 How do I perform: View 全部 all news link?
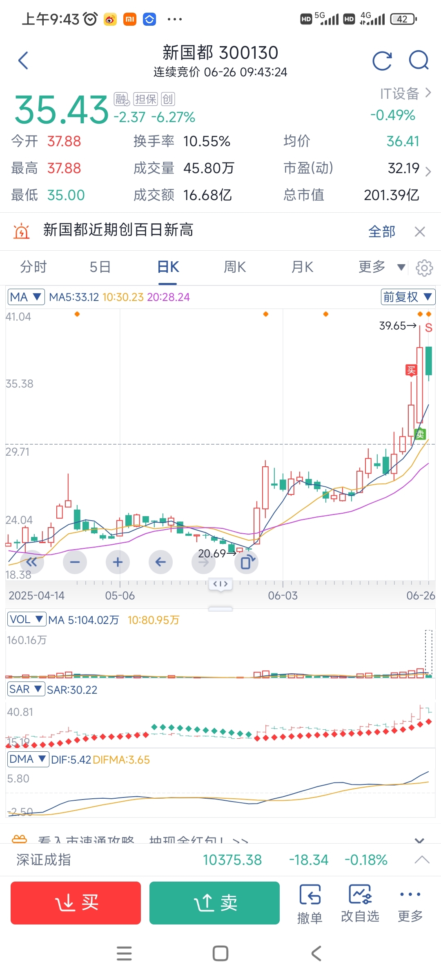[x=382, y=232]
